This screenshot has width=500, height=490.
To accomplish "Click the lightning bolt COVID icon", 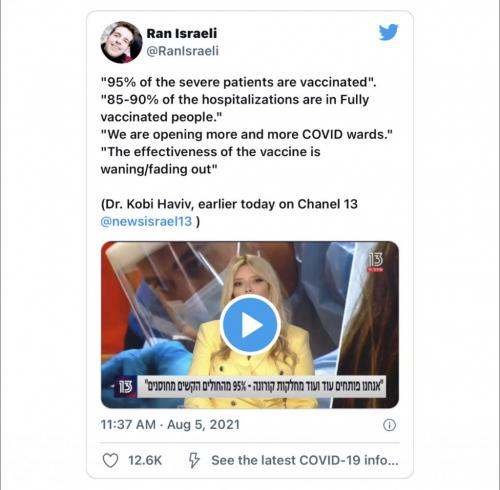I will (x=194, y=460).
